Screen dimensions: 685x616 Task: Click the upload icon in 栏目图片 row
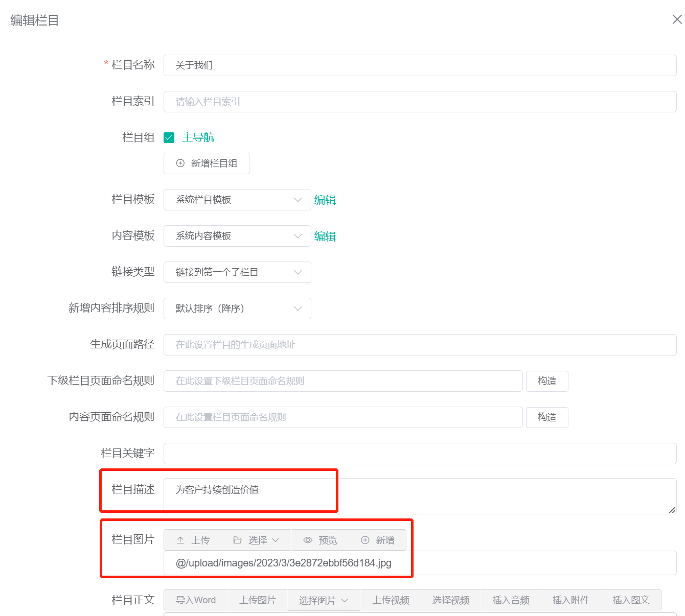point(180,540)
